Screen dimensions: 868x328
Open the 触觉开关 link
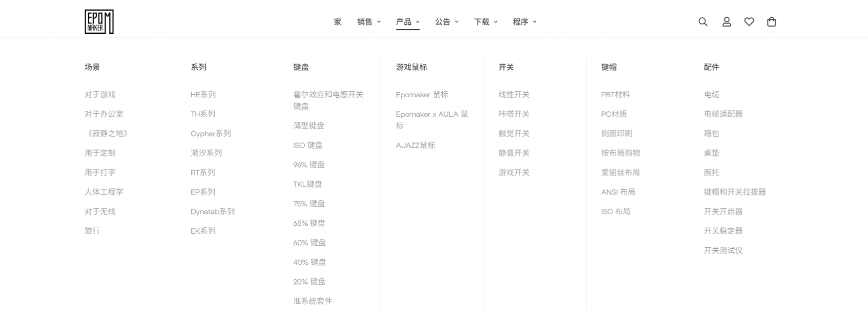click(514, 134)
